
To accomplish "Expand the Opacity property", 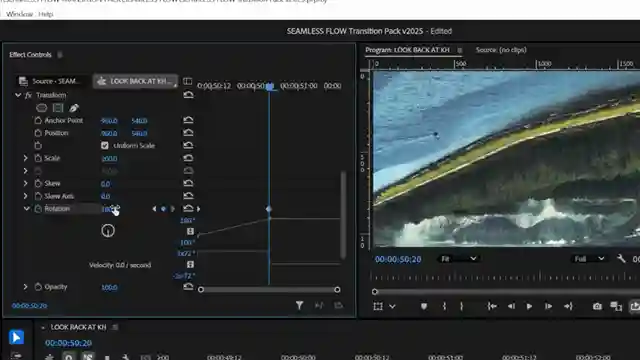I will click(25, 287).
